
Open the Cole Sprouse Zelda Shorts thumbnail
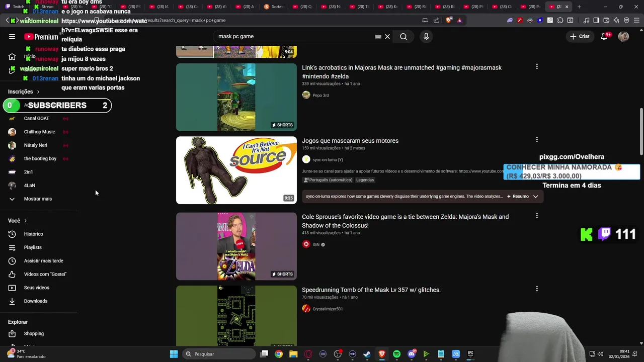pyautogui.click(x=236, y=246)
